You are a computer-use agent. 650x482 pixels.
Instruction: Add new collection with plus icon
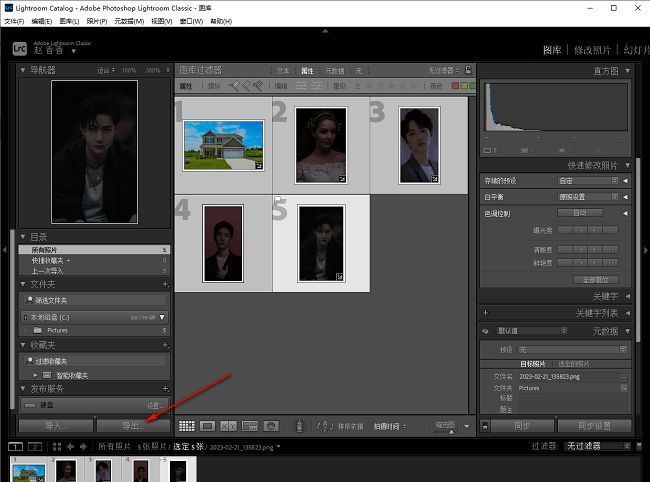164,344
